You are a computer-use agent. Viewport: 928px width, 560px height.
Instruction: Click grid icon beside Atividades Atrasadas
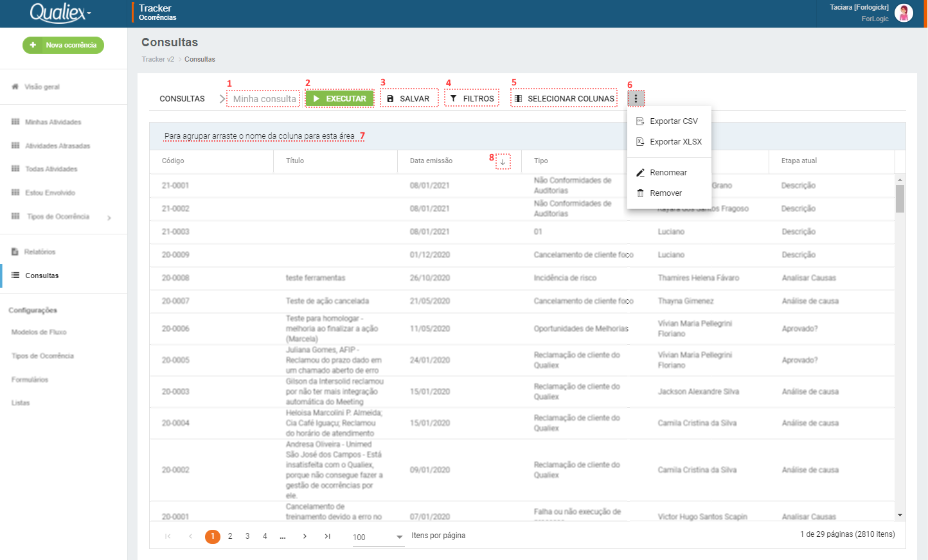point(15,146)
